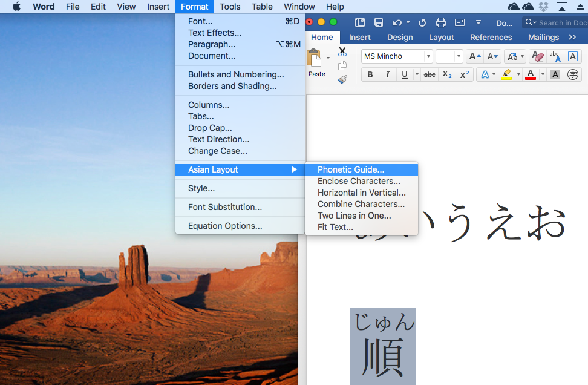Image resolution: width=588 pixels, height=385 pixels.
Task: Toggle Superscript formatting
Action: click(x=465, y=74)
